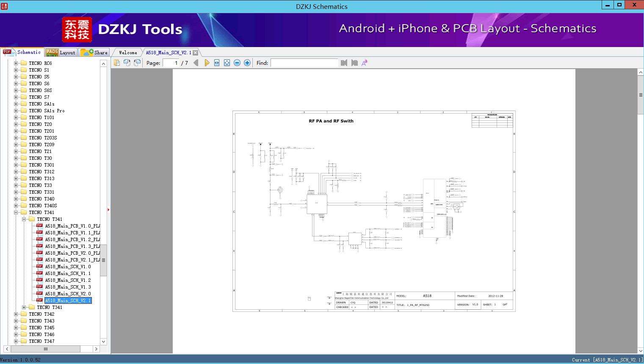Click the fit whole page icon
The image size is (644, 364).
227,63
